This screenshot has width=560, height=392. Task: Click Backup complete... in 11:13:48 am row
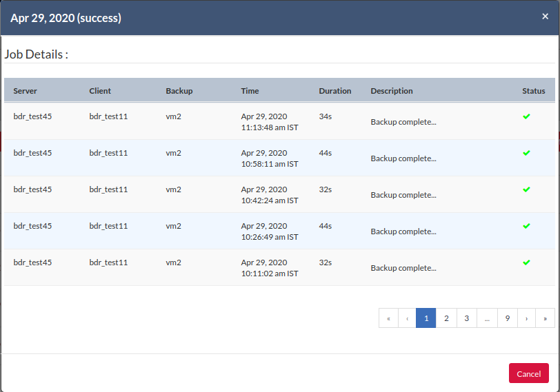(403, 122)
